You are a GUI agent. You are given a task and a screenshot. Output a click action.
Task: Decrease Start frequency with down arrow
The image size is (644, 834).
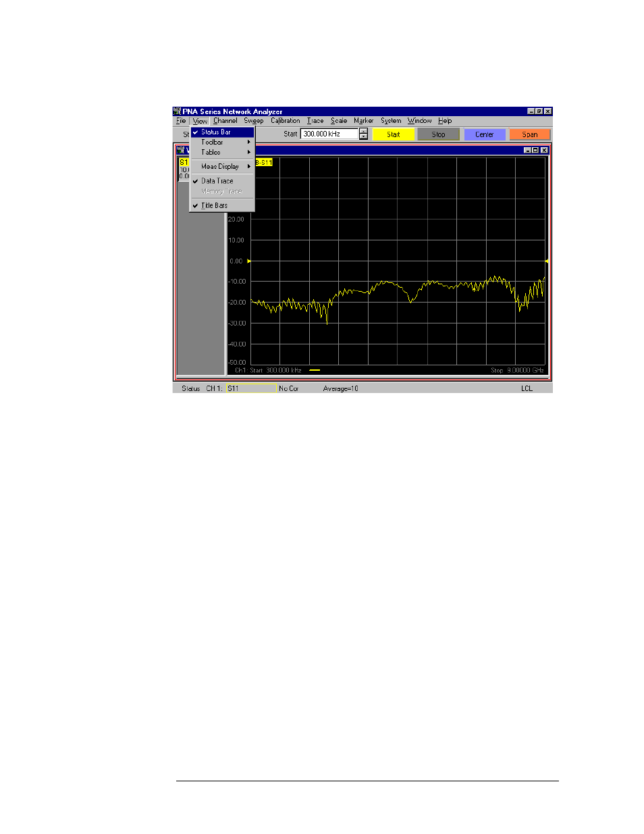pos(363,137)
